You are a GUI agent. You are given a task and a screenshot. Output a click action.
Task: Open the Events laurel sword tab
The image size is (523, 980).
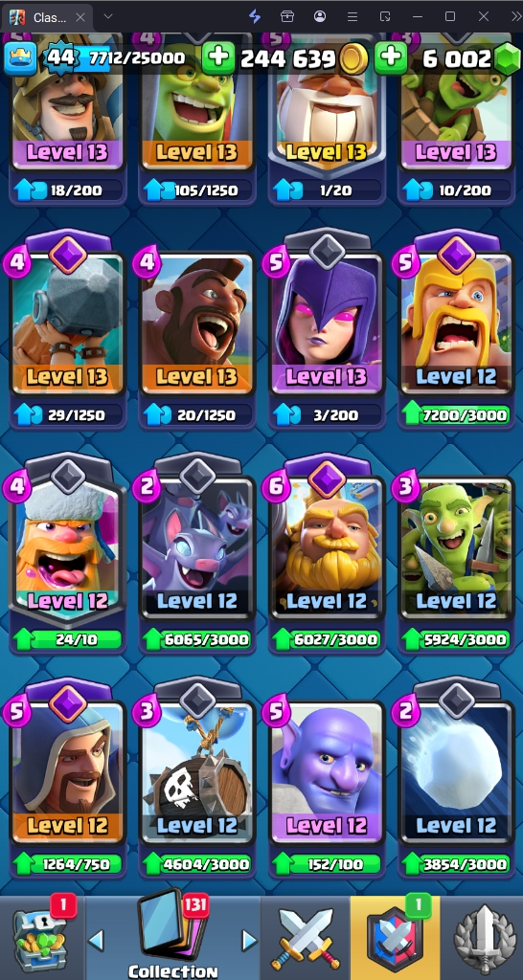pos(482,938)
